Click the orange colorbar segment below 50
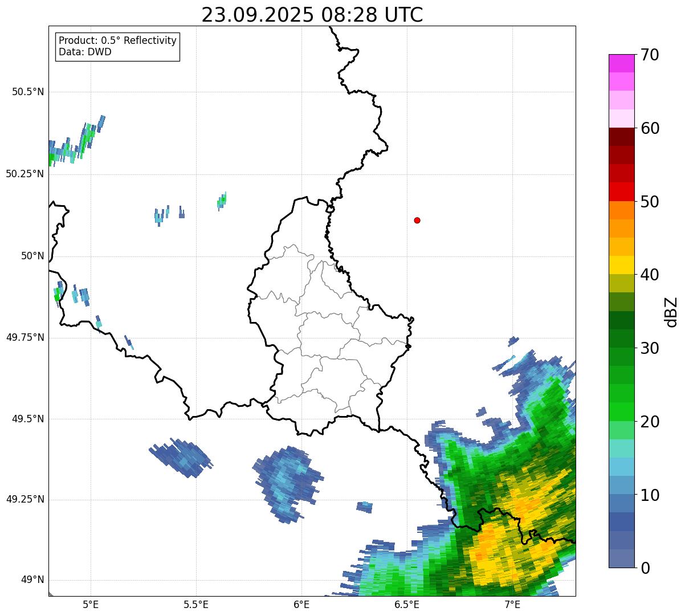The width and height of the screenshot is (685, 616). 621,210
